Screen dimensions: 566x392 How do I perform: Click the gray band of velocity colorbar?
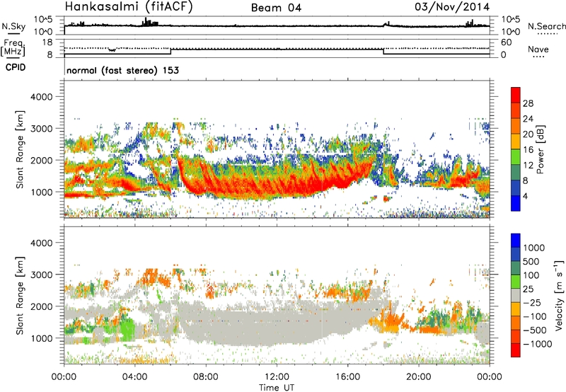pos(516,296)
